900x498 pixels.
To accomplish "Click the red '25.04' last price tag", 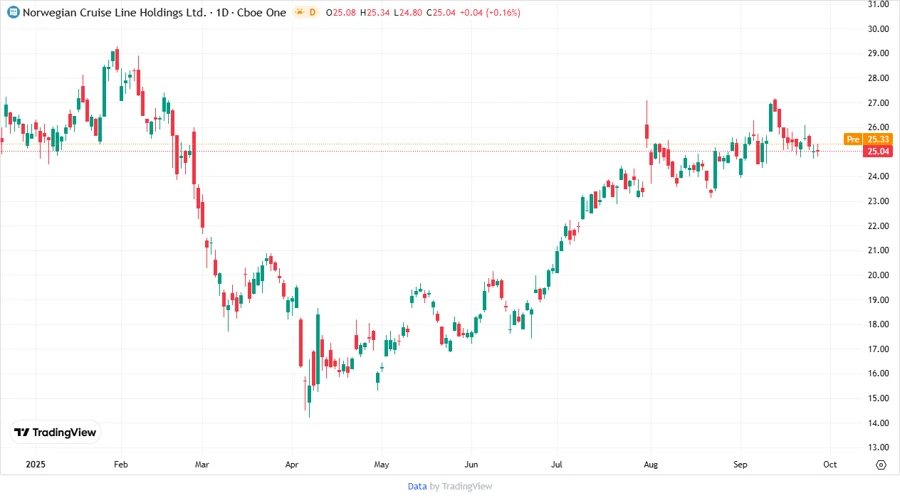I will coord(878,151).
